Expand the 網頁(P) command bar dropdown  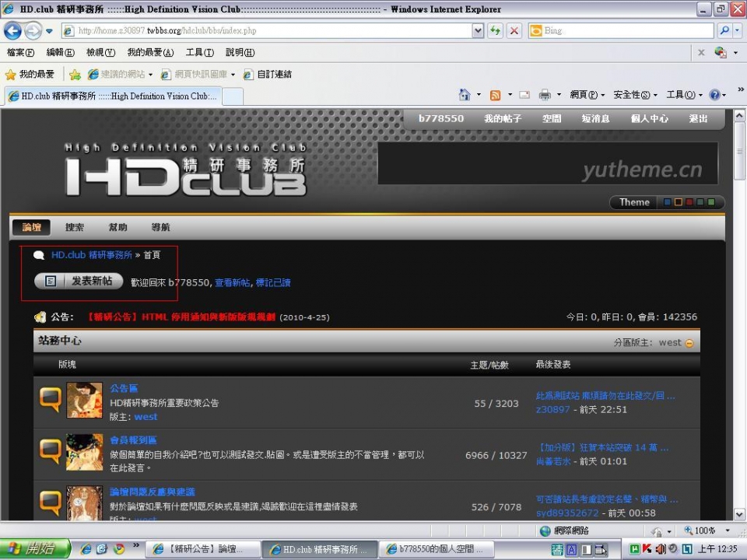click(587, 95)
